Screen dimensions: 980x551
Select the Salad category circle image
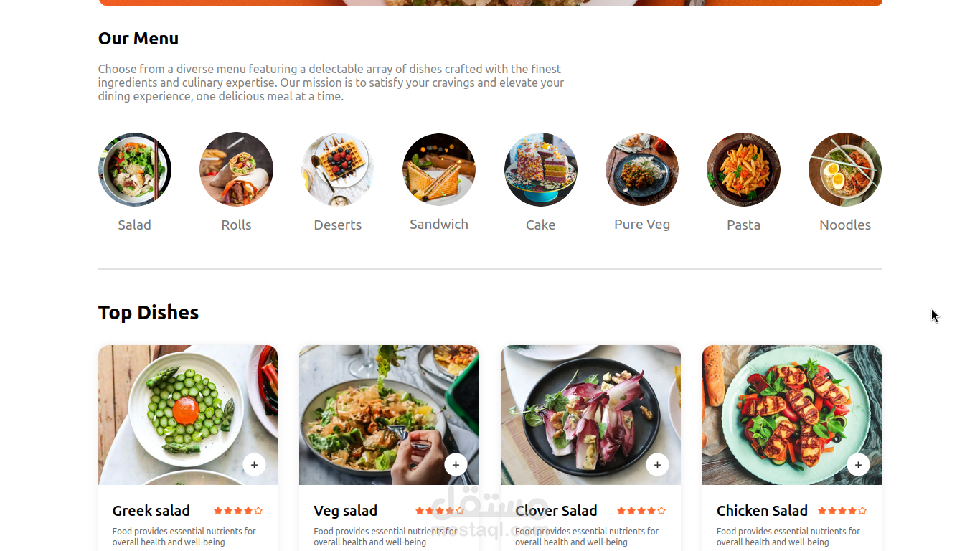coord(135,169)
